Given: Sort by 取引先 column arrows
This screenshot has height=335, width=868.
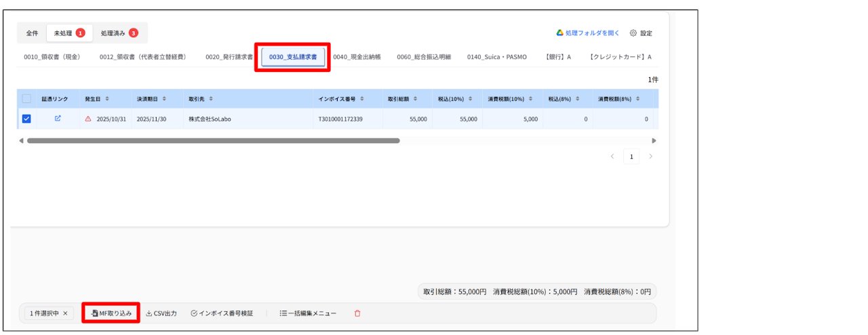Looking at the screenshot, I should 211,99.
